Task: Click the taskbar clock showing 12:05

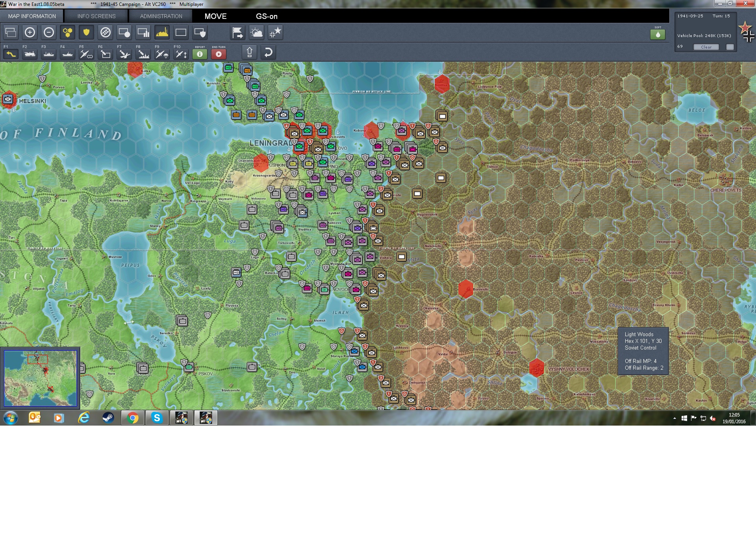Action: coord(734,418)
